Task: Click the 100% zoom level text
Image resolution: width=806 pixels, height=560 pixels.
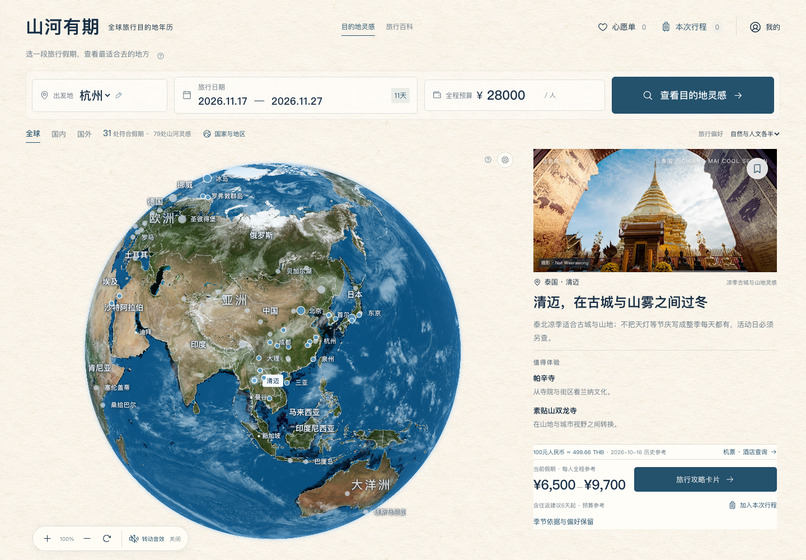Action: (x=67, y=539)
